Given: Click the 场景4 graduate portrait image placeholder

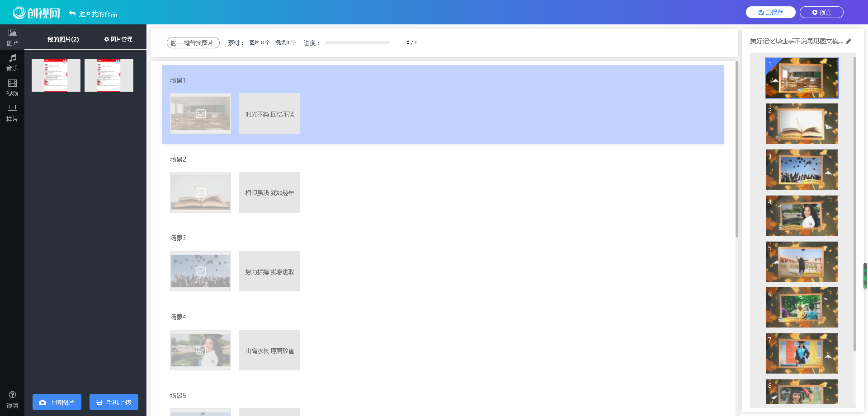Looking at the screenshot, I should 200,350.
